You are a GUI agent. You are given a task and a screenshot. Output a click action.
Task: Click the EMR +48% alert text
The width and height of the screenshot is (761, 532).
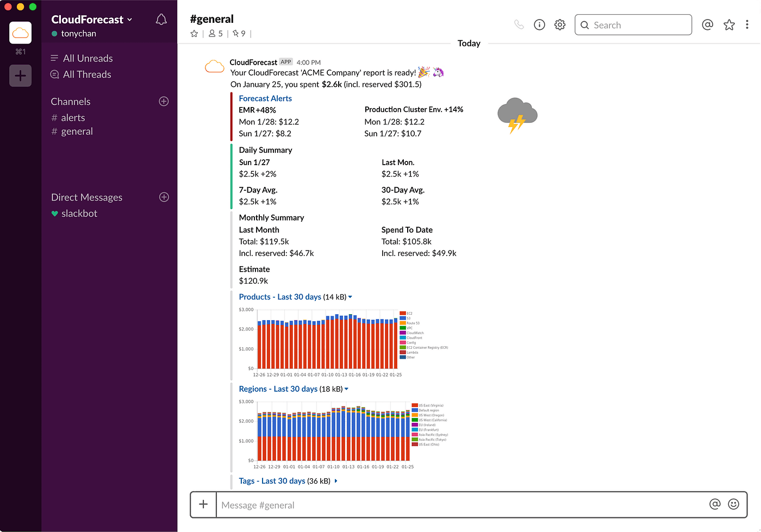[x=257, y=110]
